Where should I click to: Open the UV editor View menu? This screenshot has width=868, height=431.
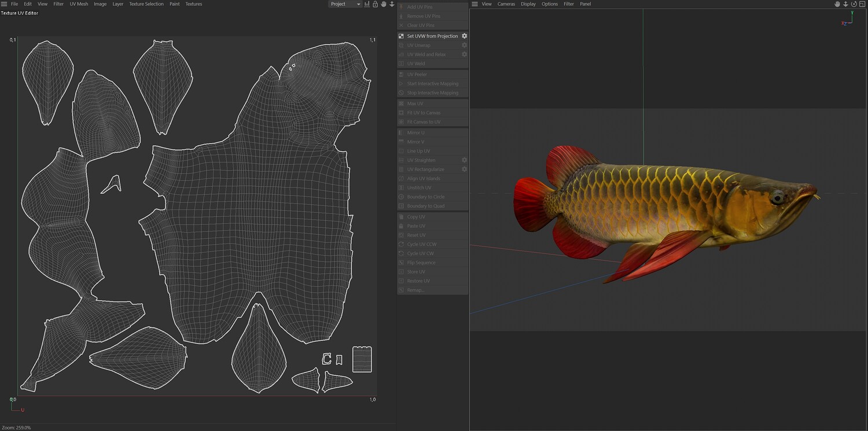click(43, 4)
